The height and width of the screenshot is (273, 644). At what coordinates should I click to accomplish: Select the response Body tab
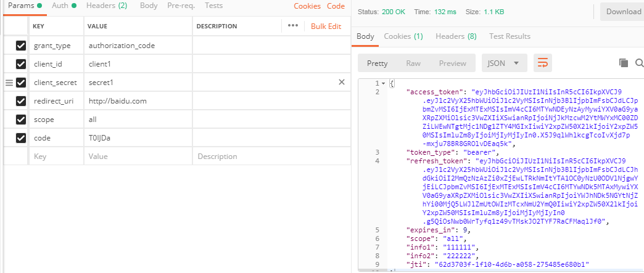click(x=365, y=36)
